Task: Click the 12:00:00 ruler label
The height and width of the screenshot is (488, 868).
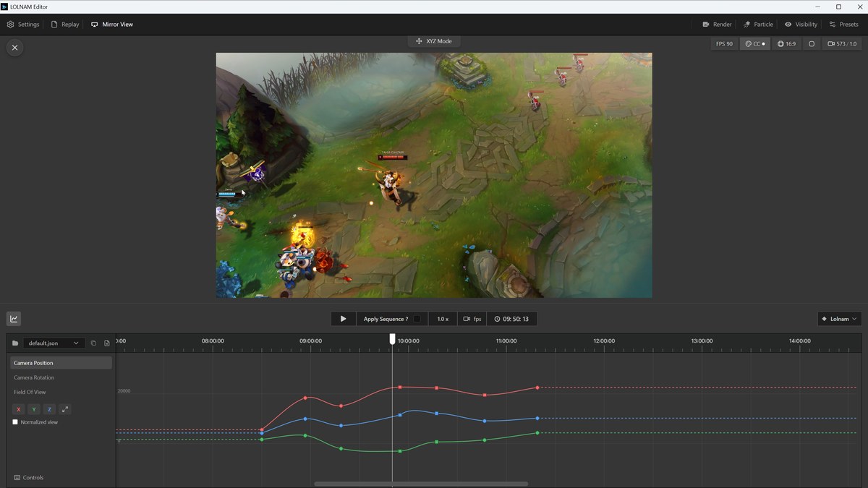Action: point(604,341)
